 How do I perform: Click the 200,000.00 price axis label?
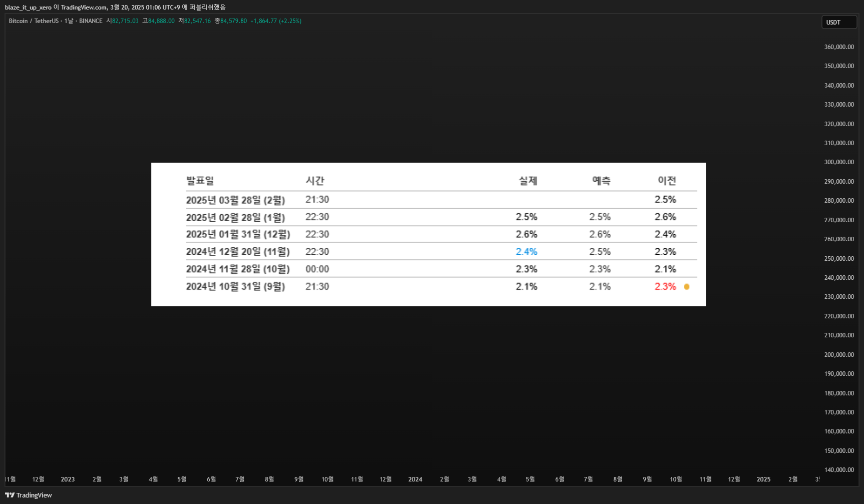(x=839, y=355)
